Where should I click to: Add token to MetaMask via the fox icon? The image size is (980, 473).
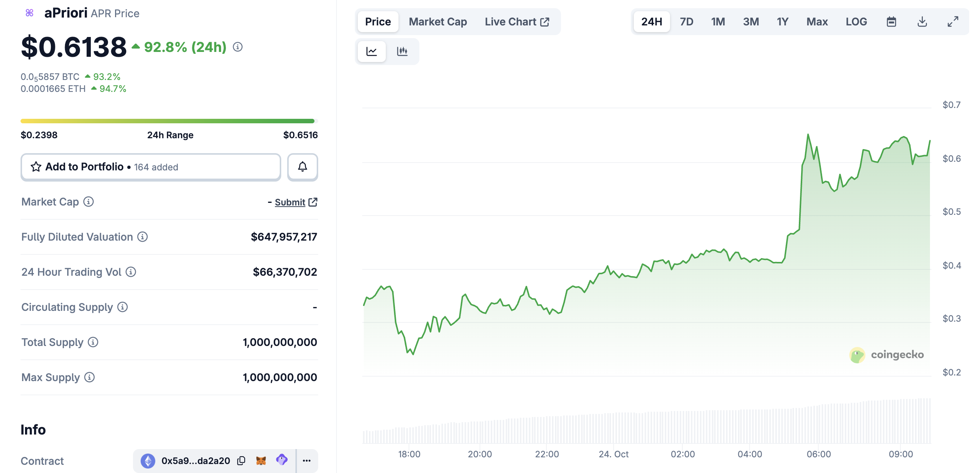click(x=261, y=460)
